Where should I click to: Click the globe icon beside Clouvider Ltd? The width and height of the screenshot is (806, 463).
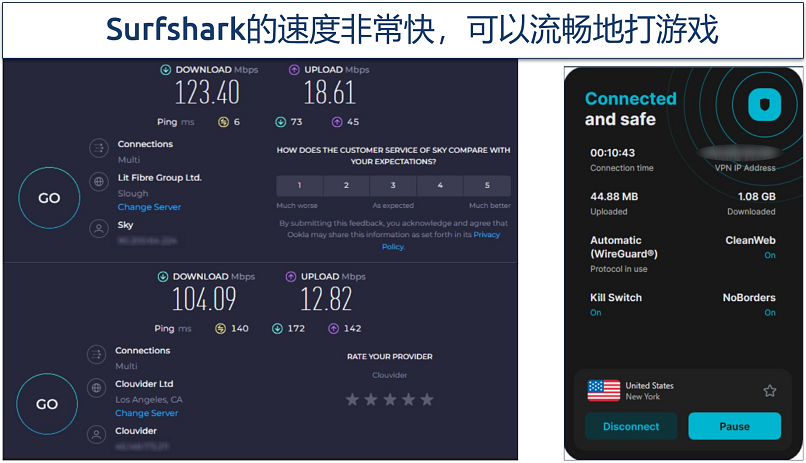pyautogui.click(x=99, y=388)
